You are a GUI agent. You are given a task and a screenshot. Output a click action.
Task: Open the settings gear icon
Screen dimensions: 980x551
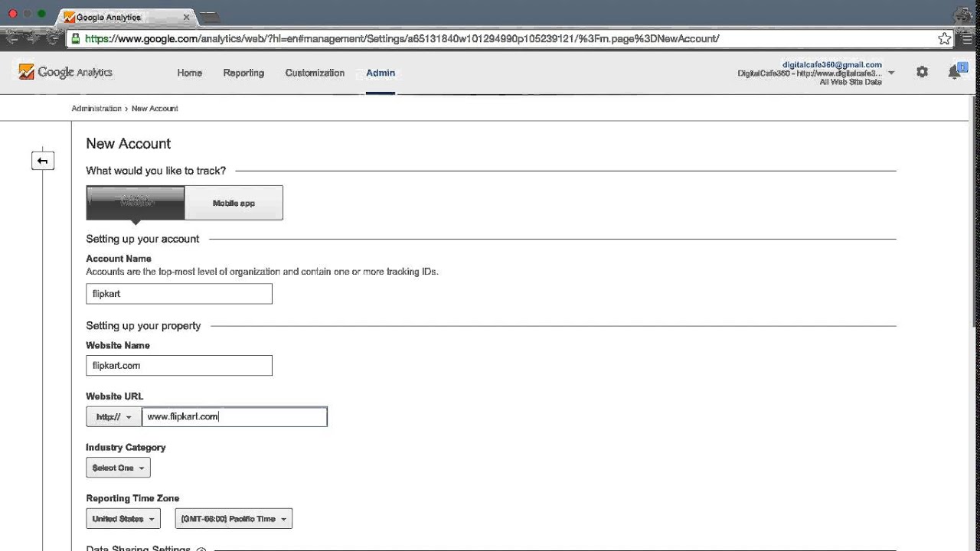[922, 72]
